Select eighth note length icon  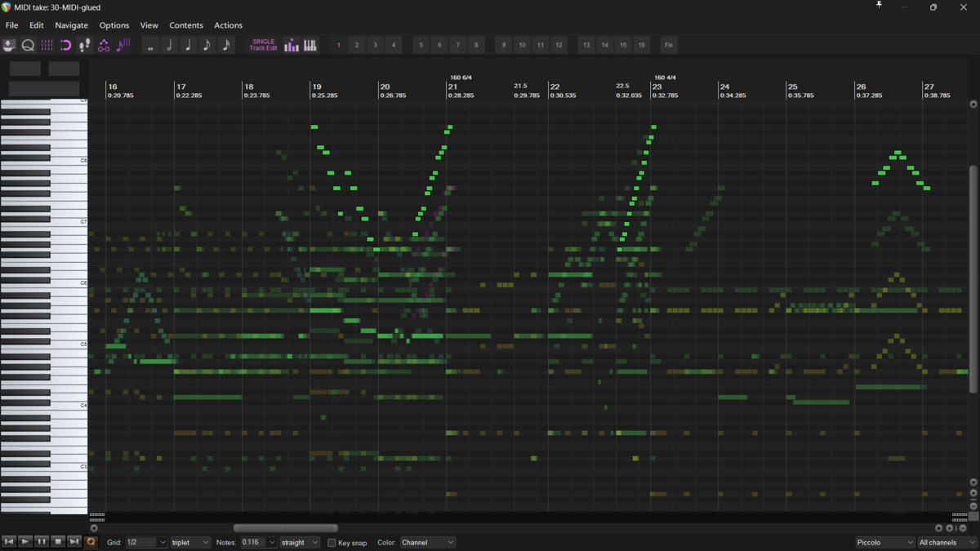tap(207, 46)
